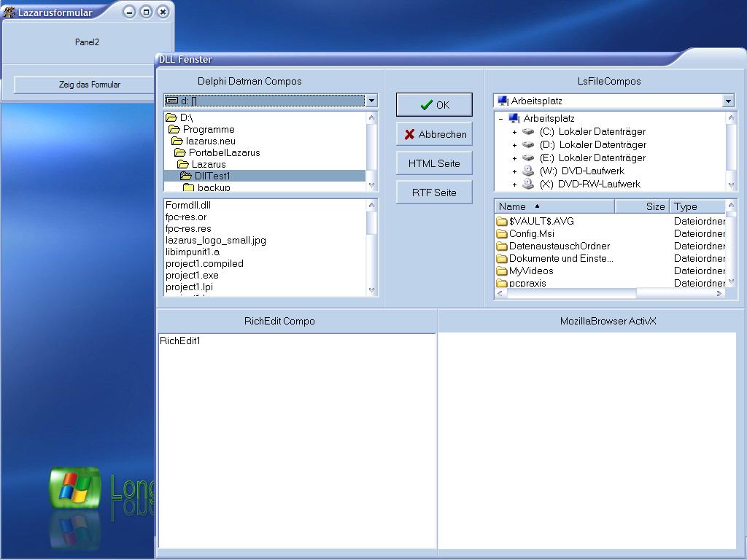Click the Zeig das Formular button
747x560 pixels.
[90, 85]
